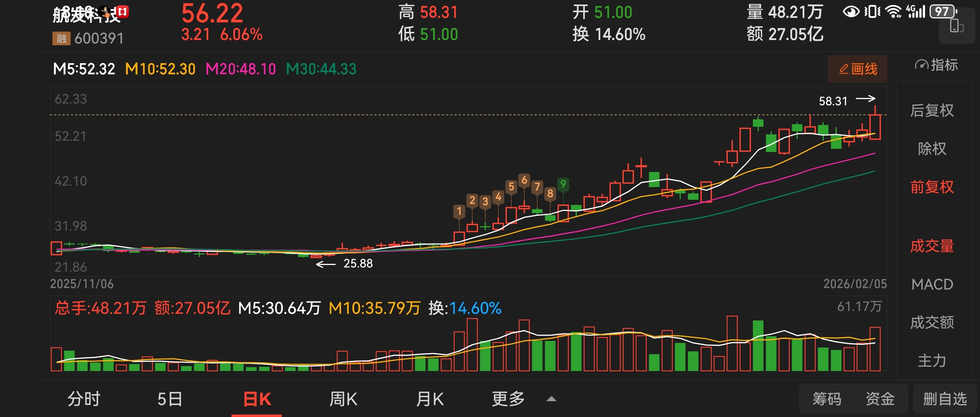Tap the M5:52.32 moving average legend
980x417 pixels.
click(x=84, y=69)
